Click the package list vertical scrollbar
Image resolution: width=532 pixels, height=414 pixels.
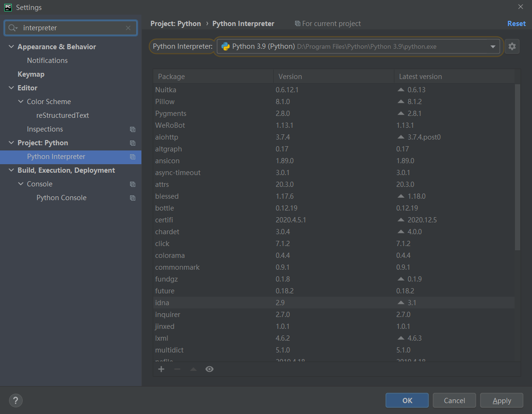(517, 166)
